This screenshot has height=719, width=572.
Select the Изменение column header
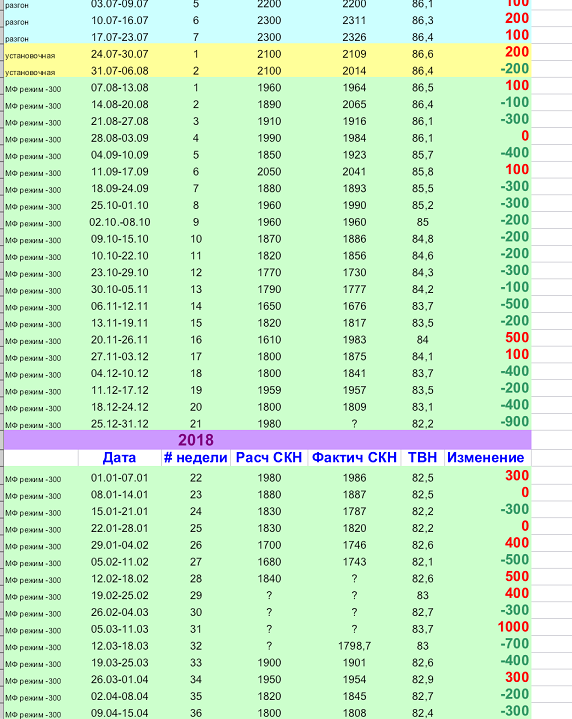[485, 458]
